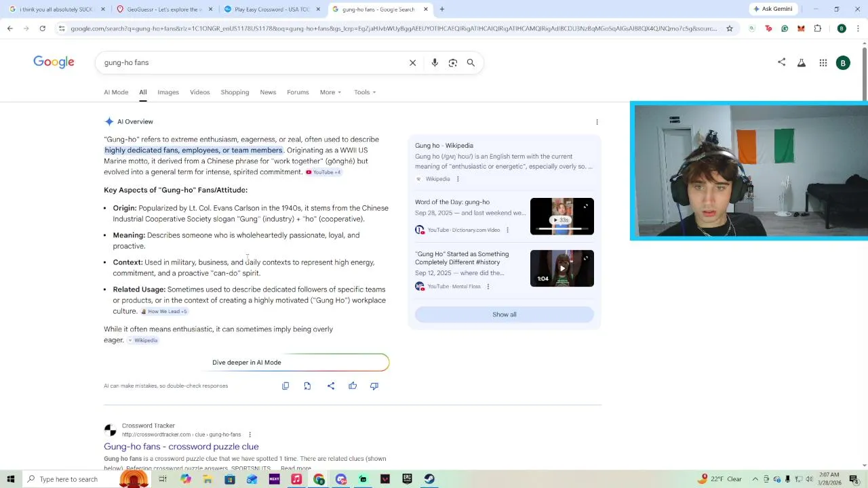Open the Windows notification center
The width and height of the screenshot is (868, 488).
click(854, 479)
